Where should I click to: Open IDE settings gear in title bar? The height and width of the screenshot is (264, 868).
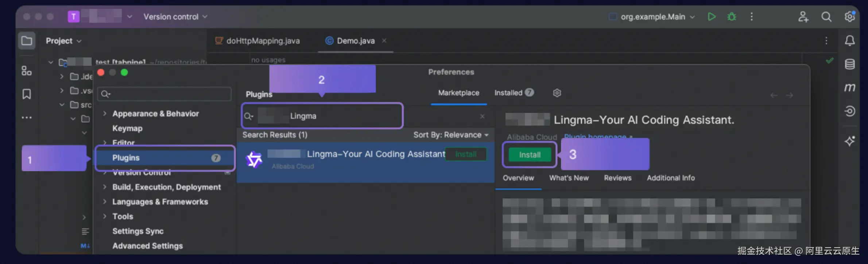[850, 16]
